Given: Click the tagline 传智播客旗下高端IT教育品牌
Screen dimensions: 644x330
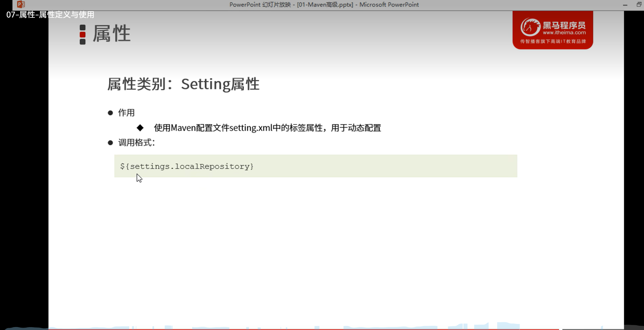Looking at the screenshot, I should point(553,41).
